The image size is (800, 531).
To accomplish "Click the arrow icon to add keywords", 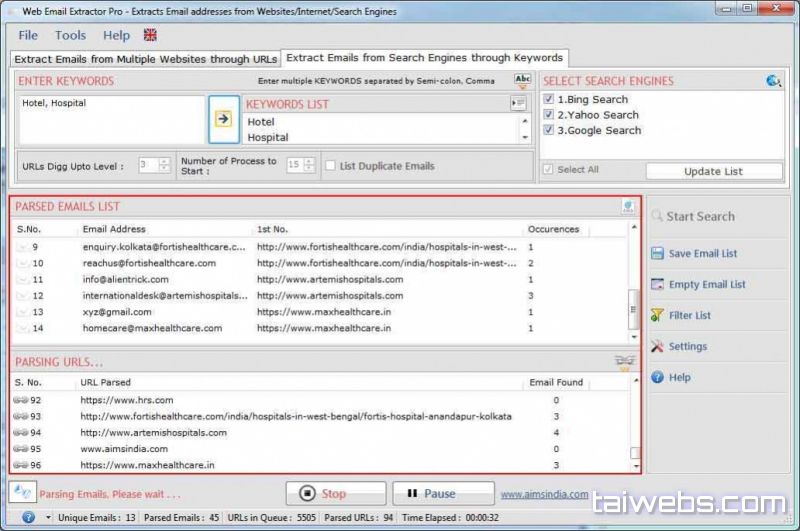I will click(224, 119).
